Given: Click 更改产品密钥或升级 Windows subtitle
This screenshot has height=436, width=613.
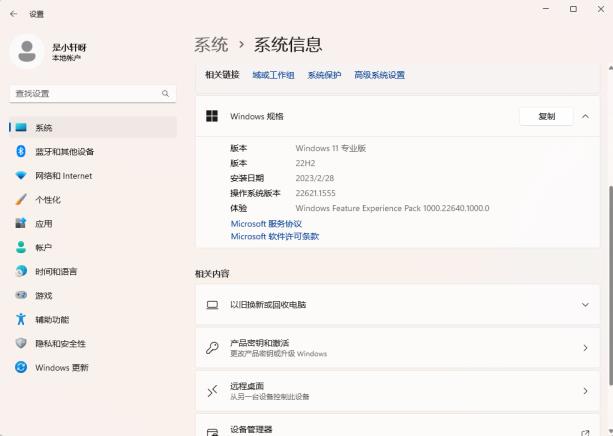Looking at the screenshot, I should [278, 353].
